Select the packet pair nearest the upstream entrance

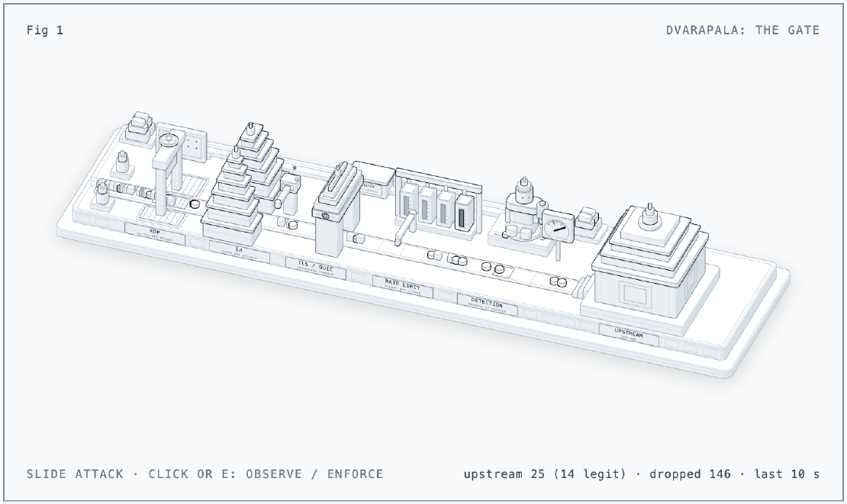tap(559, 281)
